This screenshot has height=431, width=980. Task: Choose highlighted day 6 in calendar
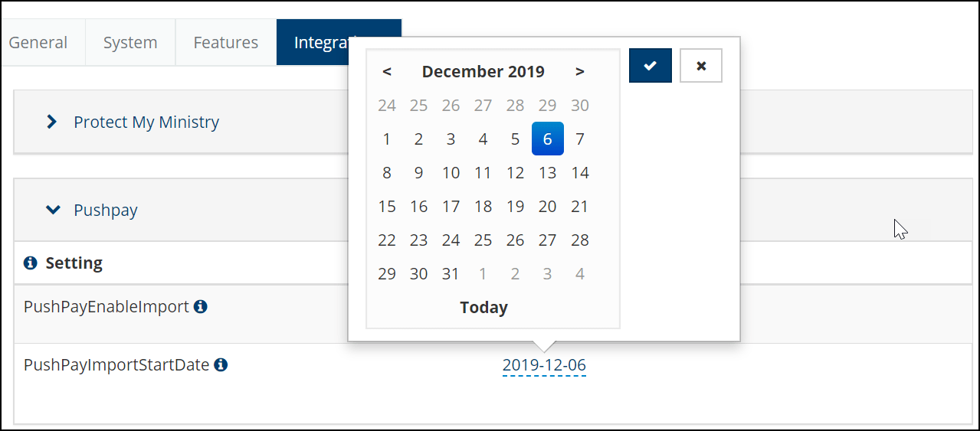[547, 139]
